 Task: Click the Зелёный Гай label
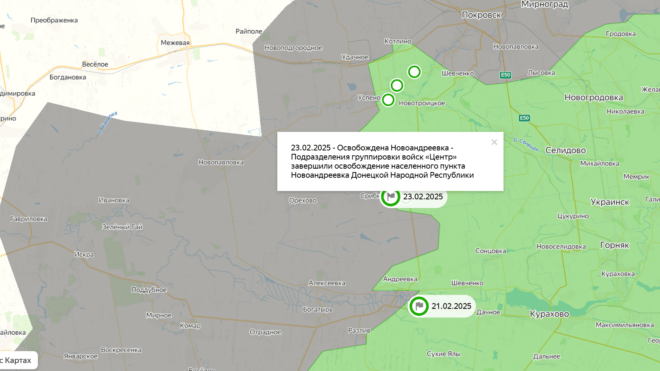122,227
